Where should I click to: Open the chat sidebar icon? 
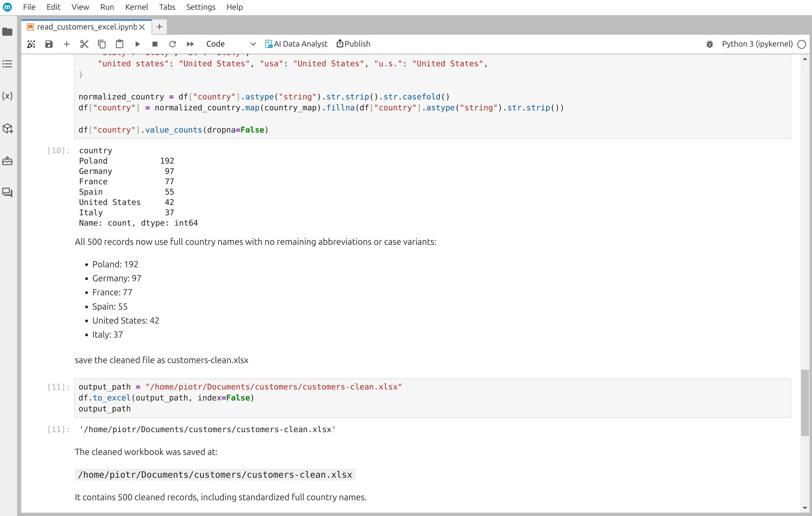click(x=7, y=192)
